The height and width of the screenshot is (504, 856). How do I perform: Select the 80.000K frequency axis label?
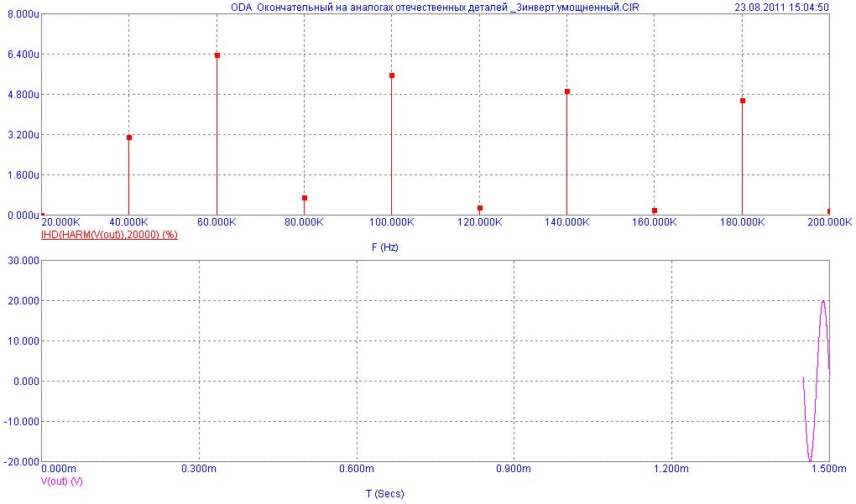tap(304, 222)
